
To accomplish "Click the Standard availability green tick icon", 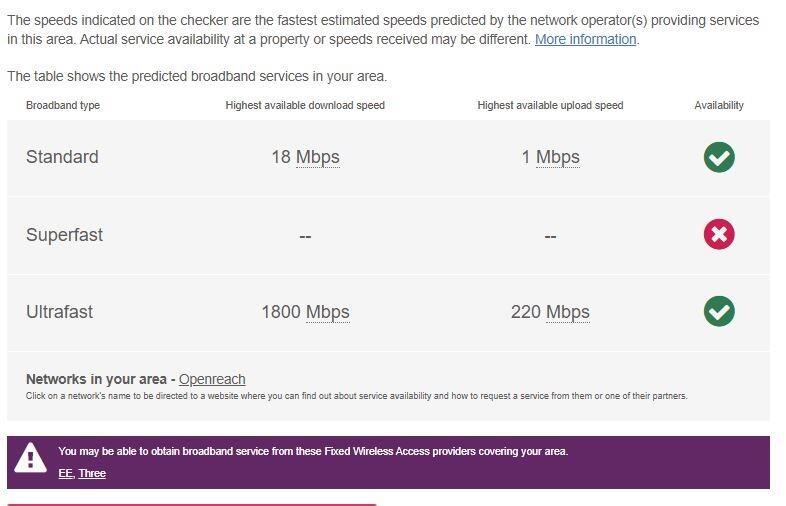I will [718, 157].
